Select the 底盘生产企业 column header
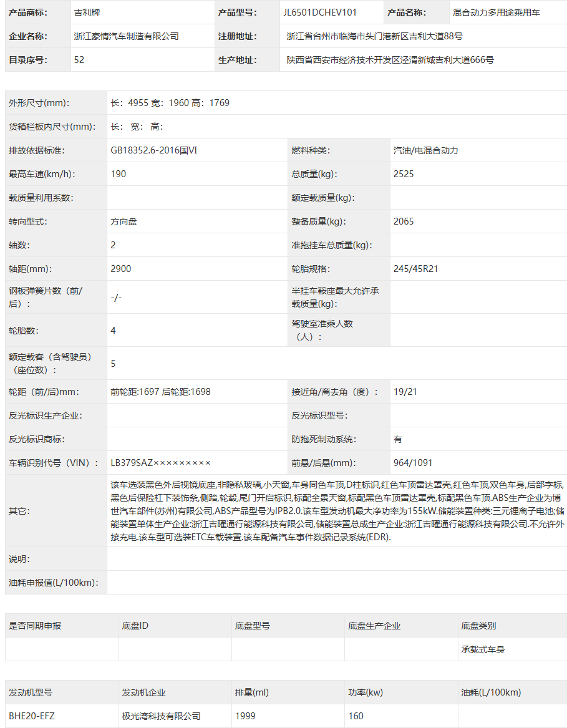 [374, 626]
